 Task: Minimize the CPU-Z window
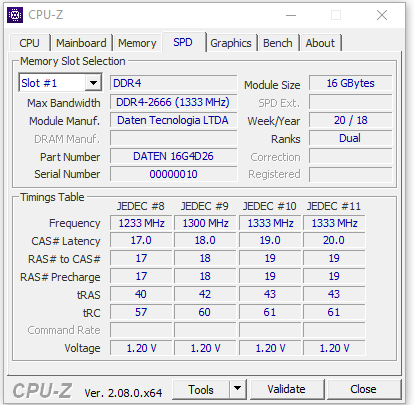pyautogui.click(x=291, y=15)
